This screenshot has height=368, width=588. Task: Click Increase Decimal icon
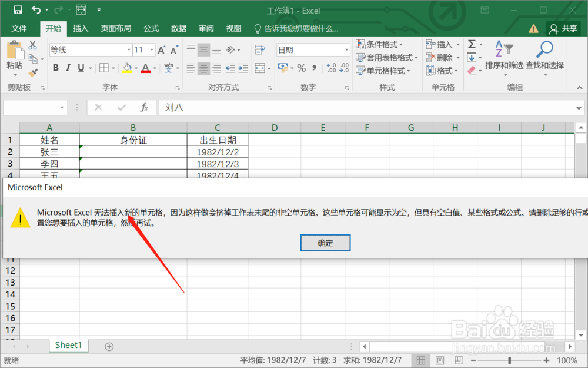331,68
